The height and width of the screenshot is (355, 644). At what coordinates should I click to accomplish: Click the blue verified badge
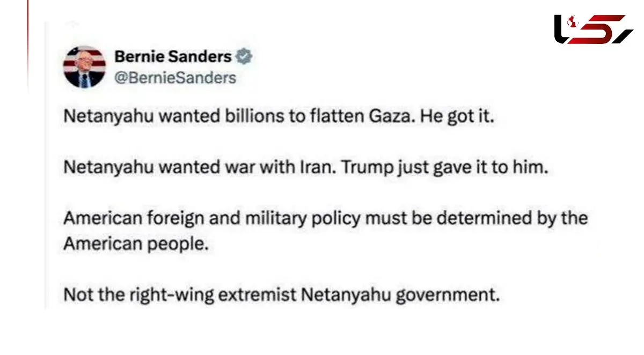pos(244,56)
